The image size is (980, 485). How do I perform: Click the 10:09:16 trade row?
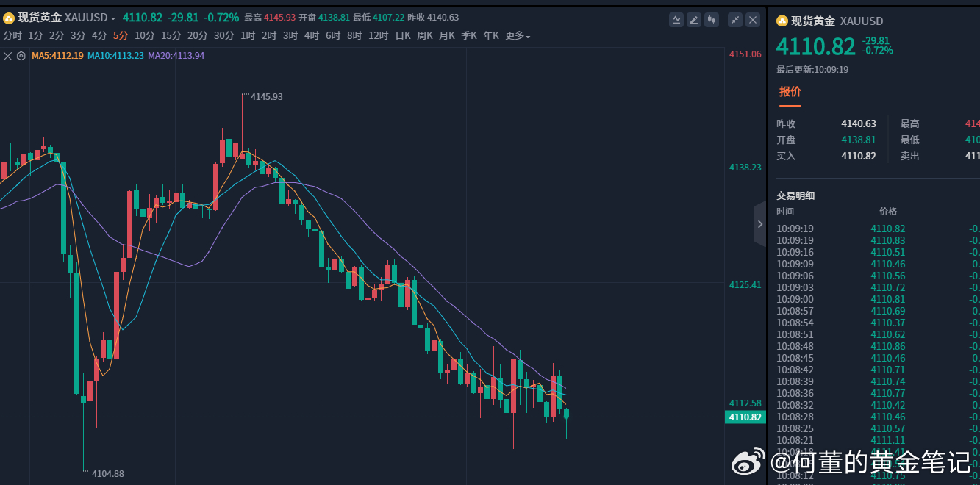coord(878,252)
